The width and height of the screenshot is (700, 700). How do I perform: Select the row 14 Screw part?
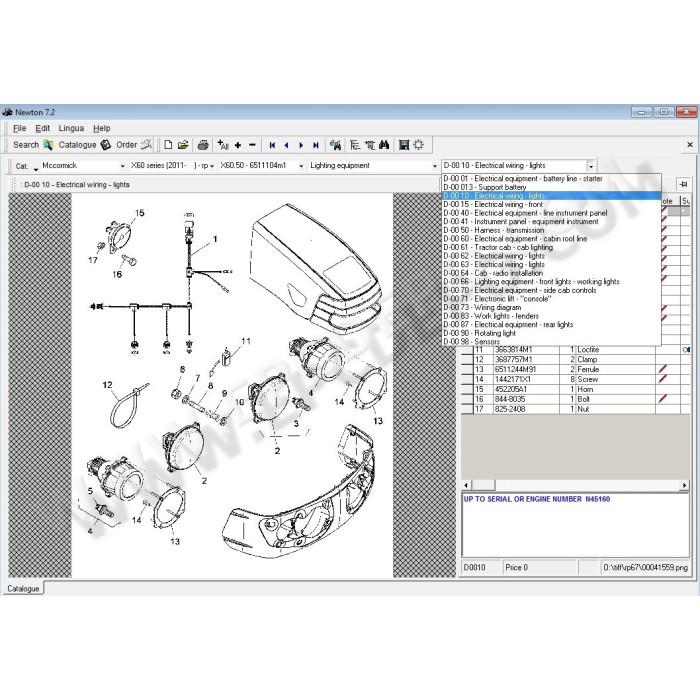point(576,379)
